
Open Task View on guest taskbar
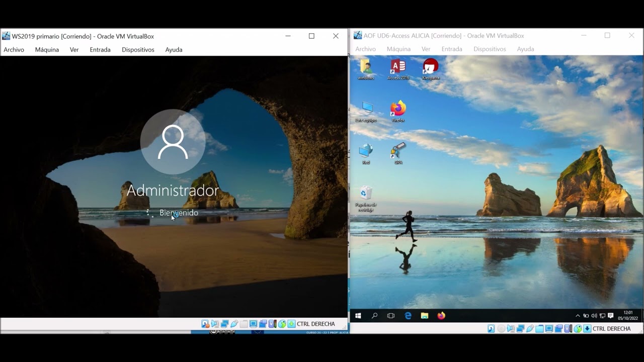(391, 316)
